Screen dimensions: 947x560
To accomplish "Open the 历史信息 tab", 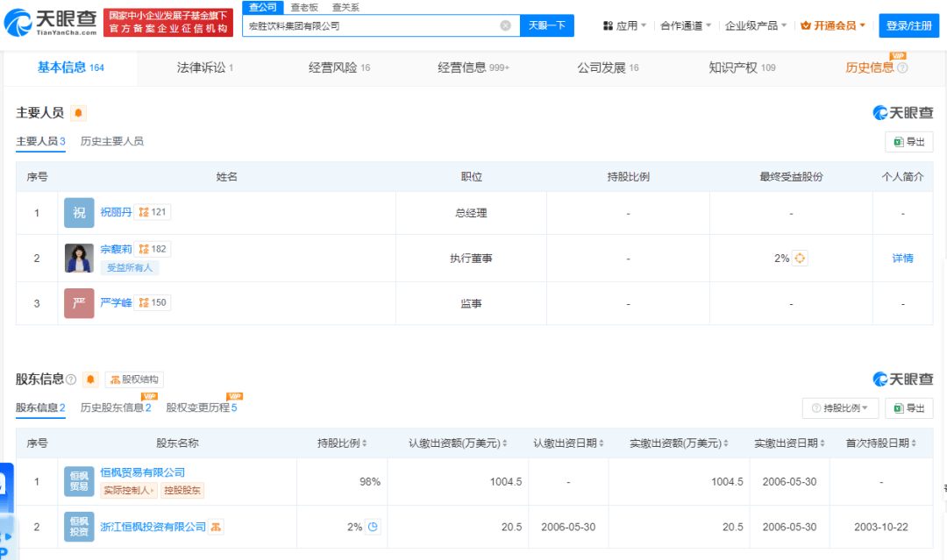I will 869,67.
